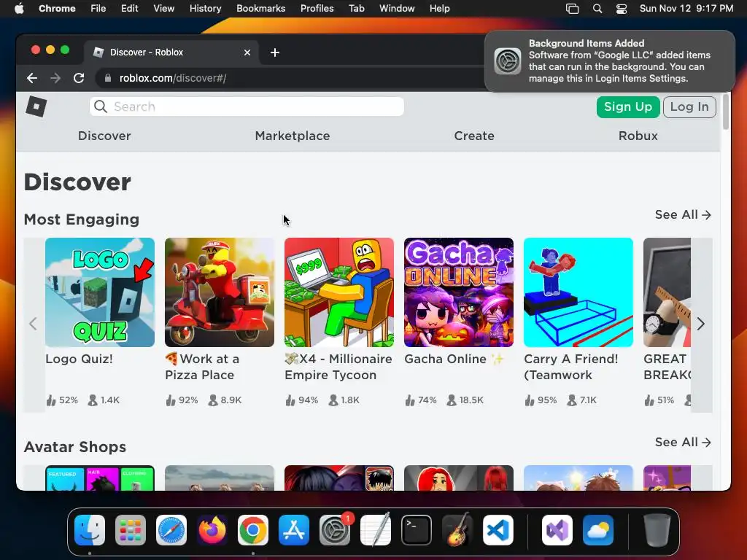Open the Trash in the dock

657,530
